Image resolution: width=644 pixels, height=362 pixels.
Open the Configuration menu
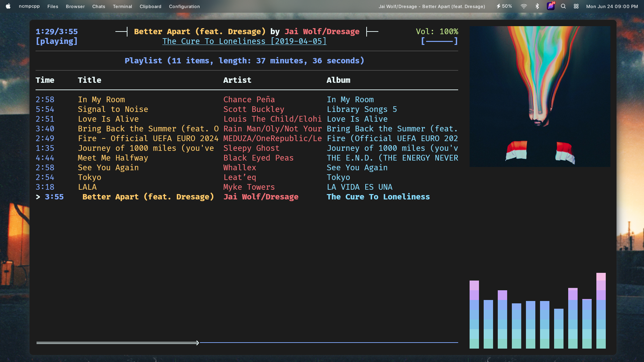(x=184, y=6)
